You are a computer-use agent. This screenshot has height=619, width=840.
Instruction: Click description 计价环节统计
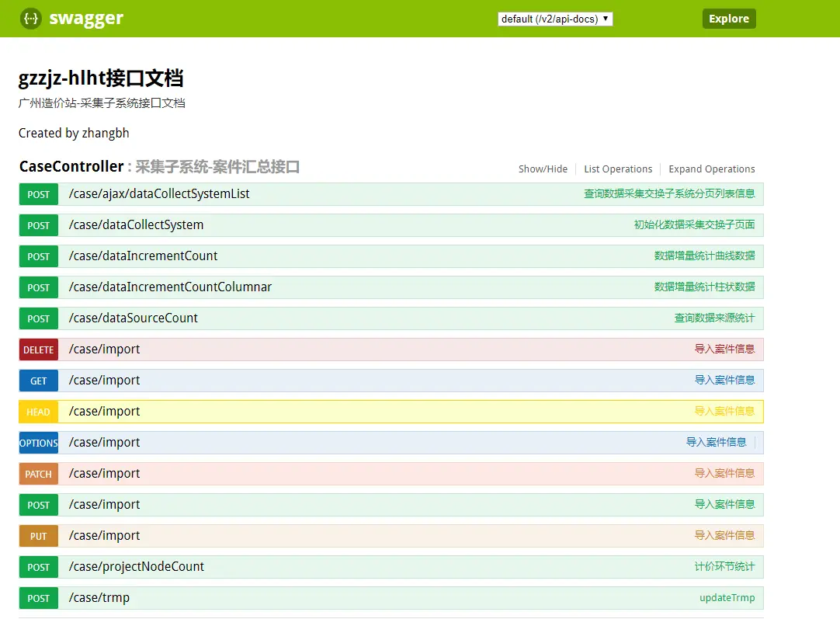(725, 567)
